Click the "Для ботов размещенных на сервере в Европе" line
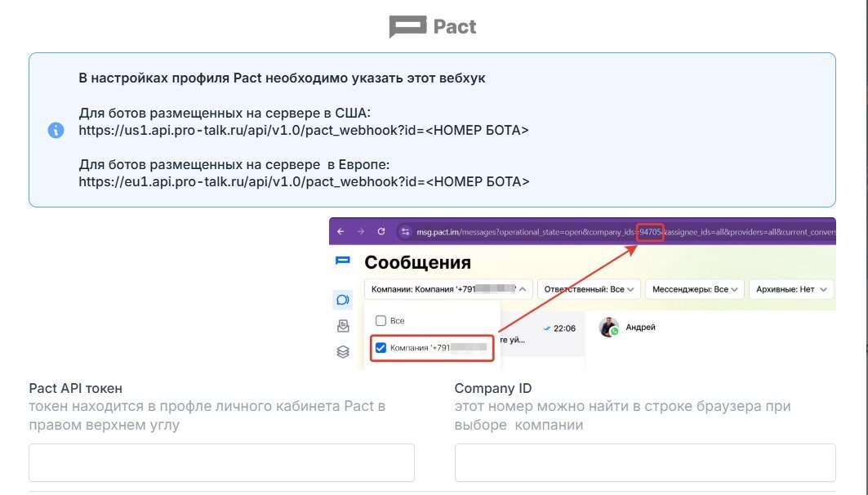The image size is (868, 495). pos(234,164)
